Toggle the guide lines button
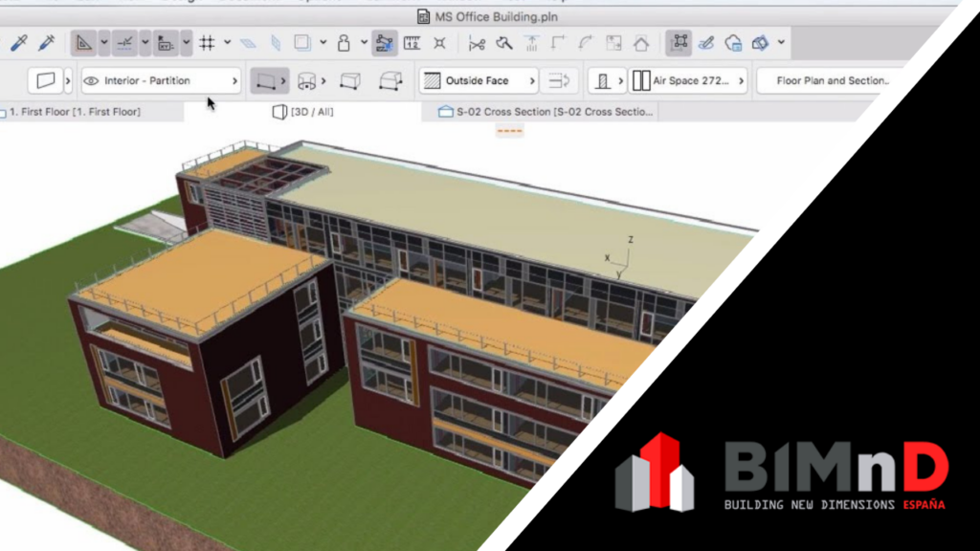 pyautogui.click(x=124, y=43)
